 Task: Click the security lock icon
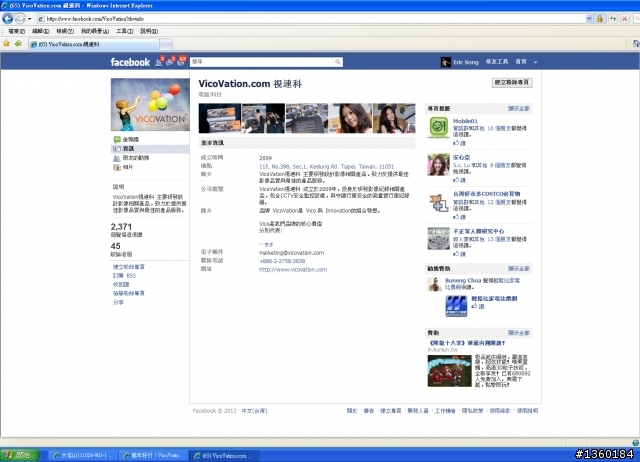[600, 19]
